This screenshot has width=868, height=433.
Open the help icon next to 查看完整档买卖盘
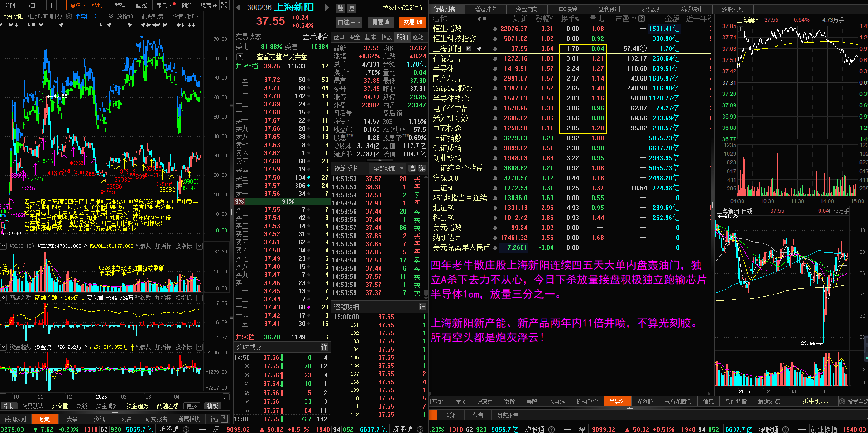[x=240, y=57]
